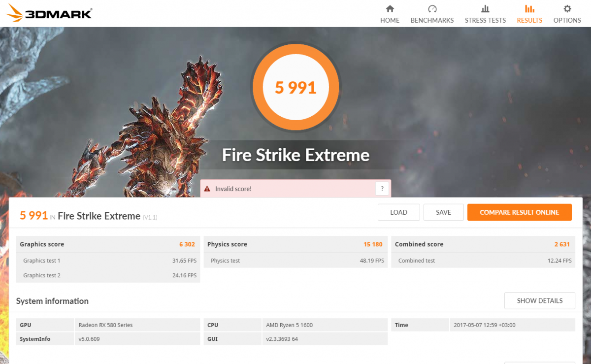Screen dimensions: 591x364
Task: Click the 31.65 FPS value
Action: (x=184, y=261)
